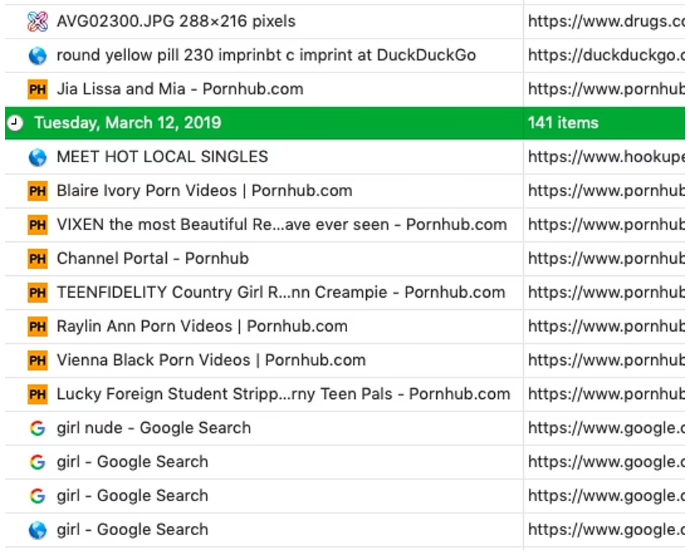Click the '141 items' count in the header
The image size is (697, 554).
pos(563,123)
